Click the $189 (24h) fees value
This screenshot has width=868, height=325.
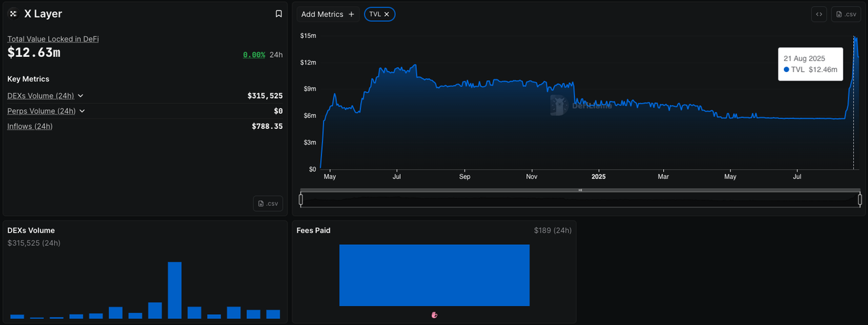click(x=553, y=231)
